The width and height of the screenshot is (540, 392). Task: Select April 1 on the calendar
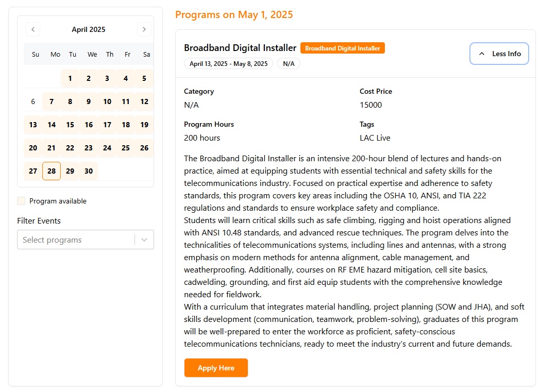(x=70, y=78)
